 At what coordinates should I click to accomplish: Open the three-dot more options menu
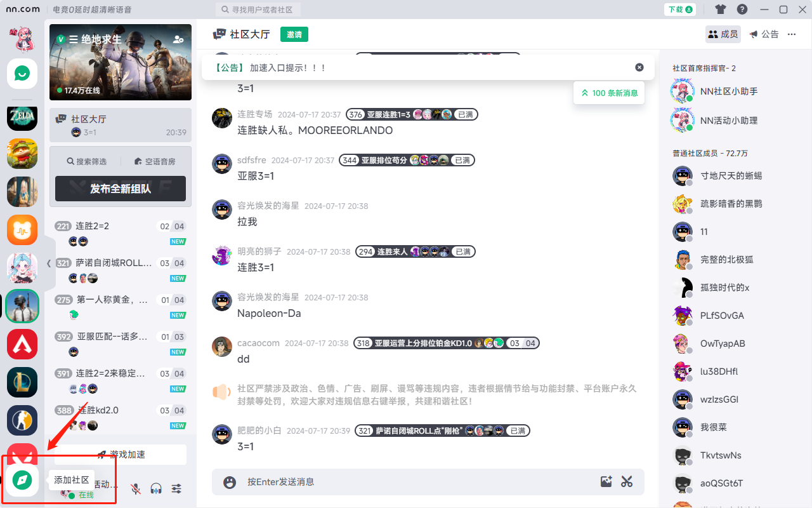791,34
